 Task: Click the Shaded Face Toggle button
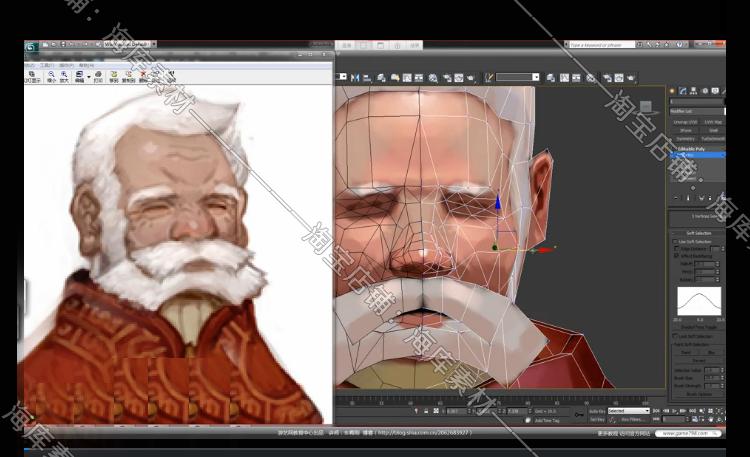(x=699, y=327)
